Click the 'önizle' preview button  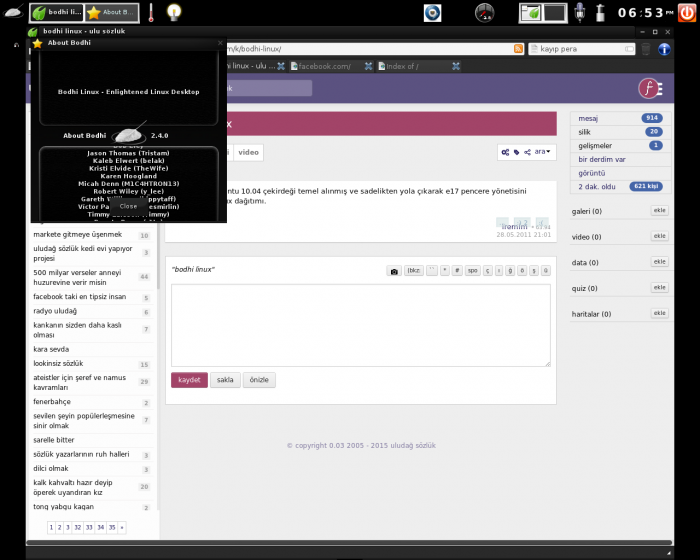[259, 380]
